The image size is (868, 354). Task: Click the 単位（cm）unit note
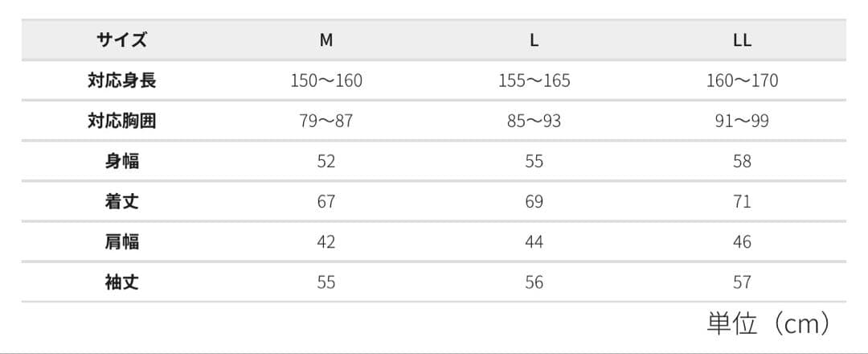pyautogui.click(x=769, y=323)
